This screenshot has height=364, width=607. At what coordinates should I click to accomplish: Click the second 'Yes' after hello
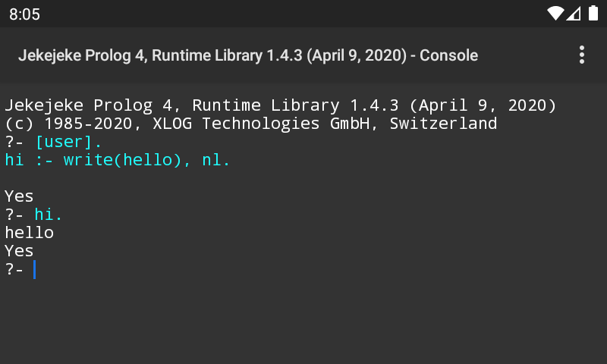[x=19, y=251]
